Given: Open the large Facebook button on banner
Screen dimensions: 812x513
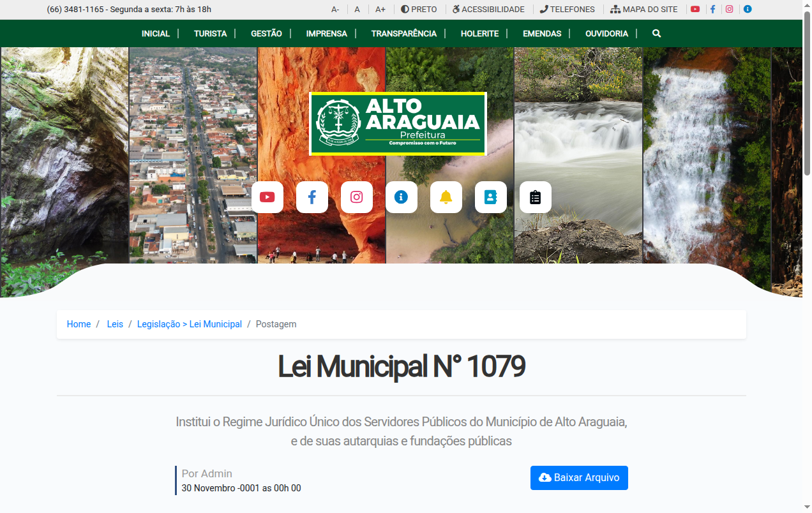Looking at the screenshot, I should click(x=312, y=197).
